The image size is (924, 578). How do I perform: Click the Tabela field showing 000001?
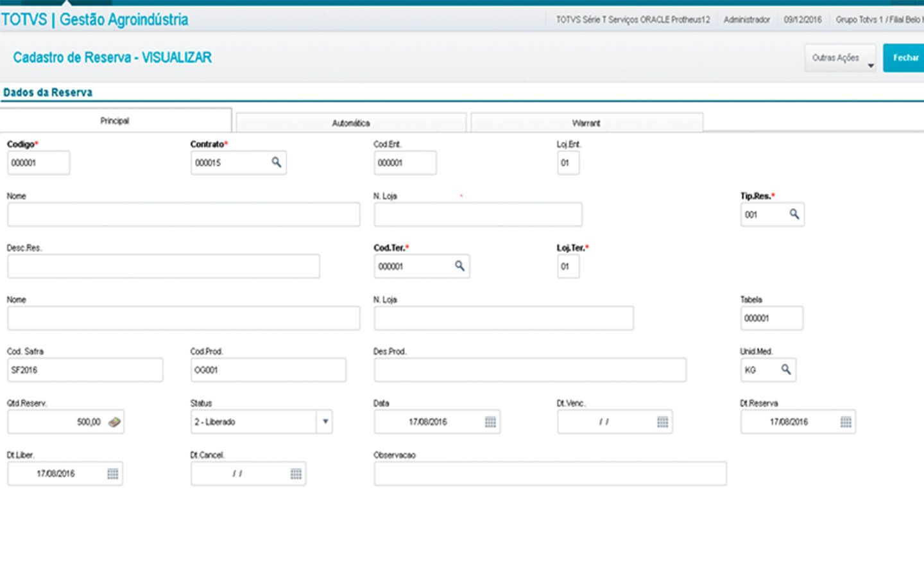pos(771,318)
